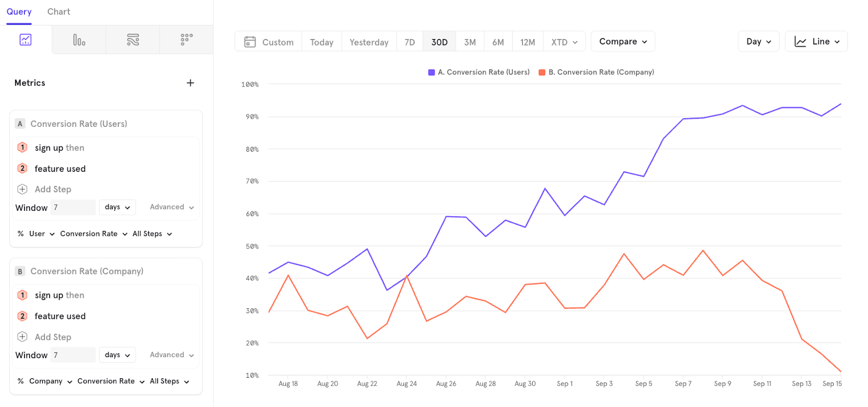The width and height of the screenshot is (868, 407).
Task: Select the Retention report icon
Action: (186, 40)
